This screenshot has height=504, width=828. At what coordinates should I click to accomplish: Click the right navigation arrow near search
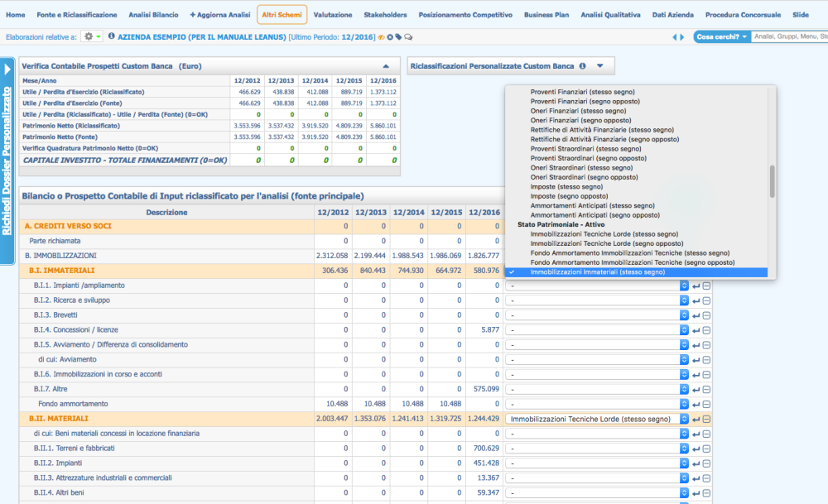[683, 37]
